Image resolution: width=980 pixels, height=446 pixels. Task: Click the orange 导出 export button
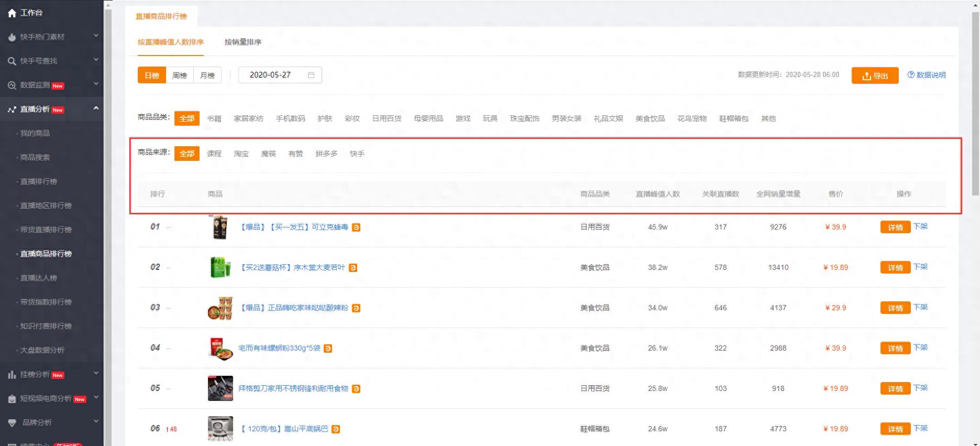pyautogui.click(x=875, y=75)
